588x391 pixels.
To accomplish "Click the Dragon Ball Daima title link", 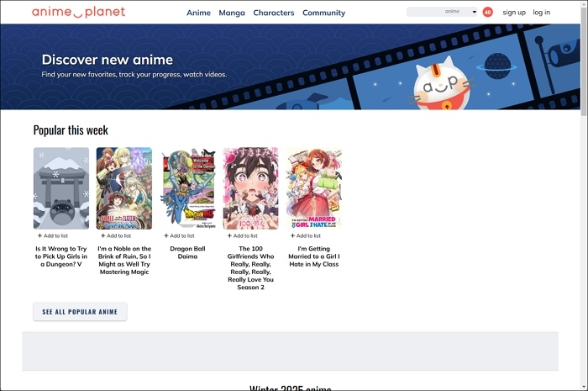I will (x=187, y=252).
